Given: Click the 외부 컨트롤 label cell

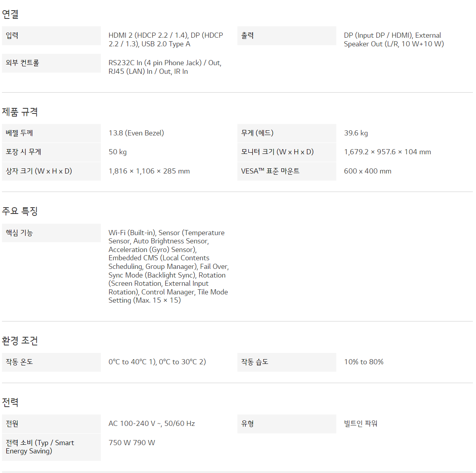Looking at the screenshot, I should coord(51,63).
